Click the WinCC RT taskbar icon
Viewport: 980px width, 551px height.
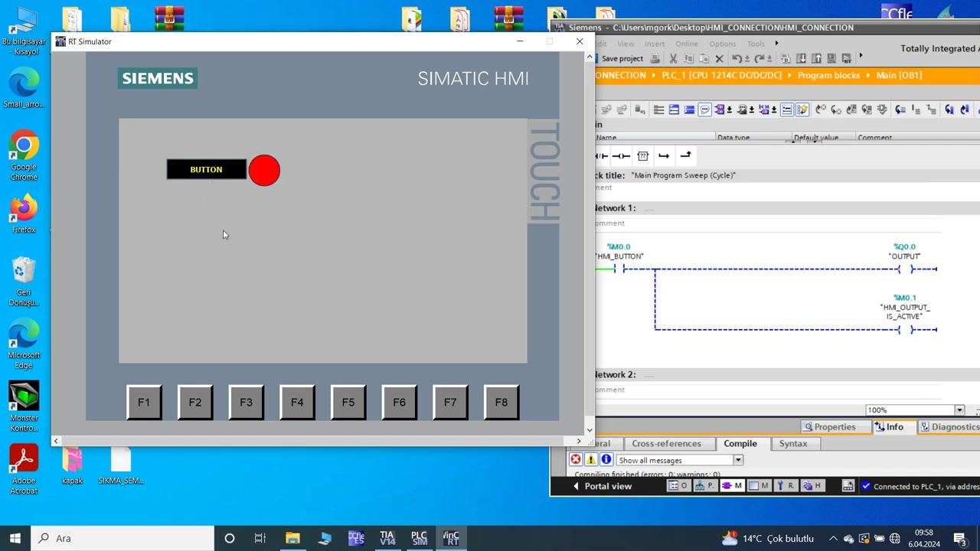point(451,538)
